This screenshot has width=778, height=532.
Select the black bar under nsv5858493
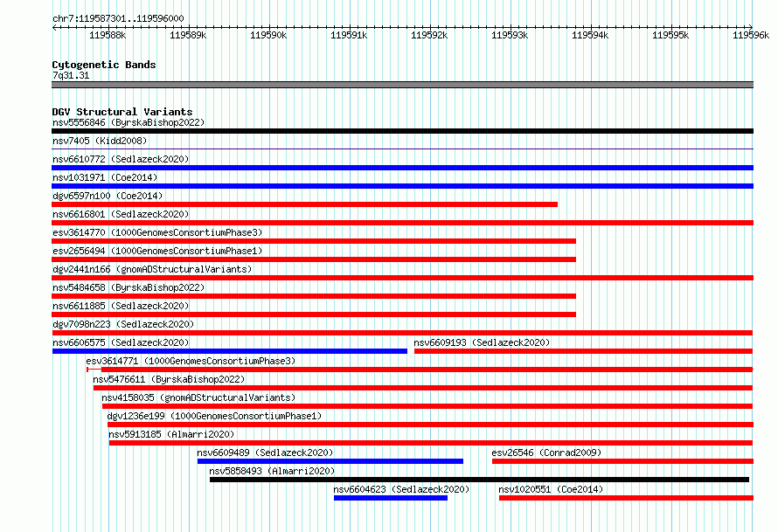[x=479, y=480]
